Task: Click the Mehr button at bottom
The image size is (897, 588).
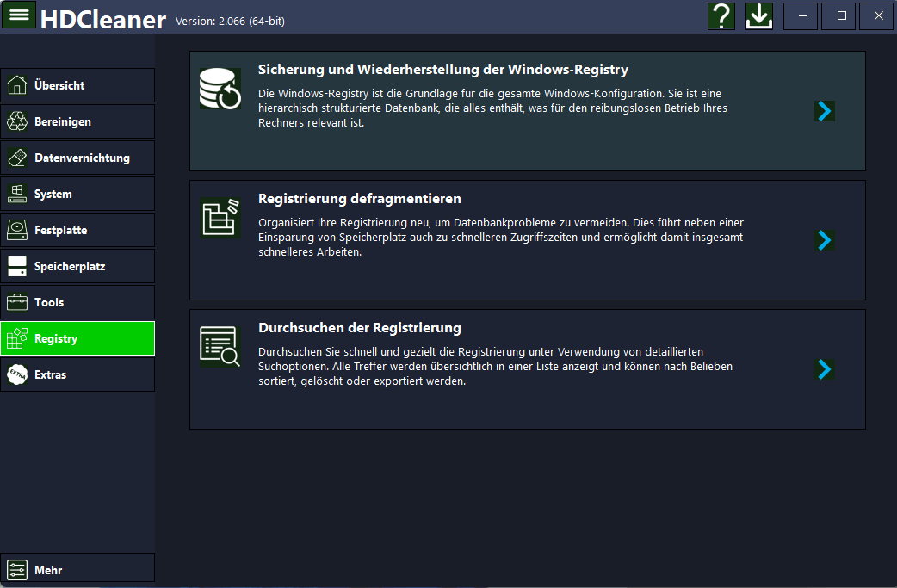Action: [x=77, y=569]
